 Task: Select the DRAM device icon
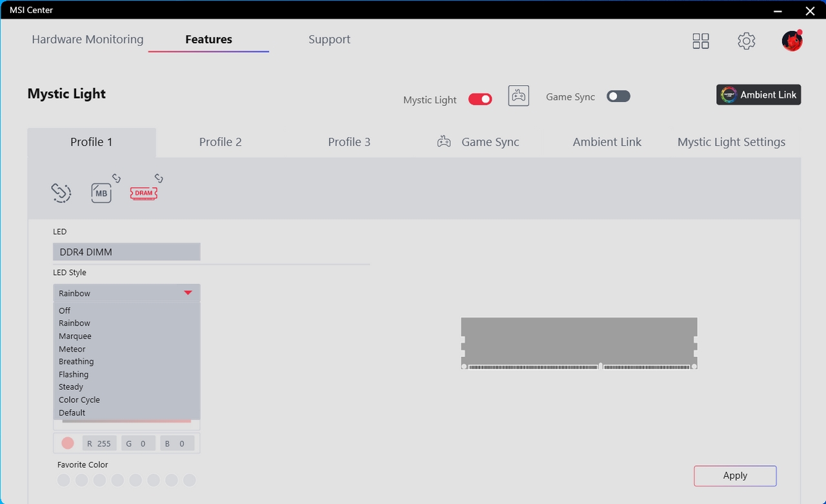(144, 193)
